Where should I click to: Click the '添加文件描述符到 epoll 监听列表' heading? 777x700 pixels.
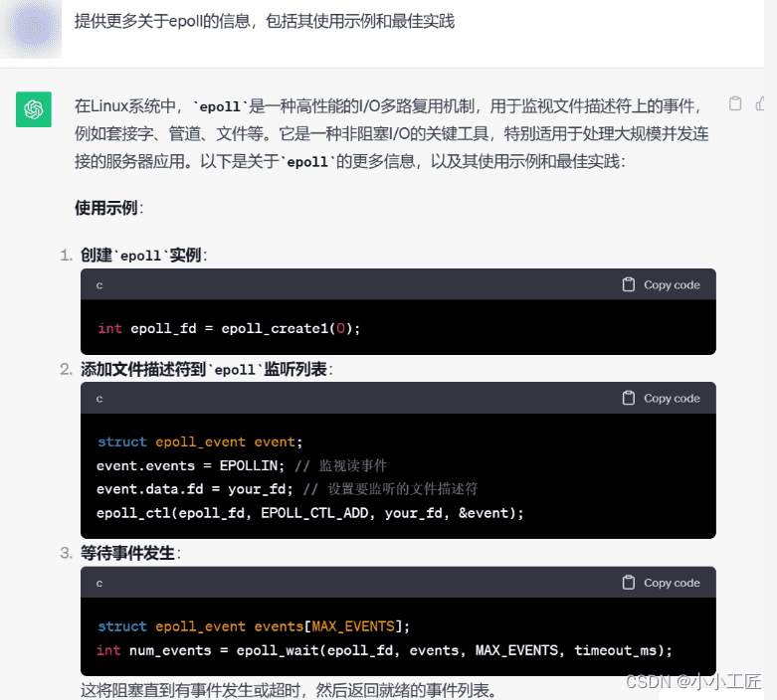click(x=207, y=370)
